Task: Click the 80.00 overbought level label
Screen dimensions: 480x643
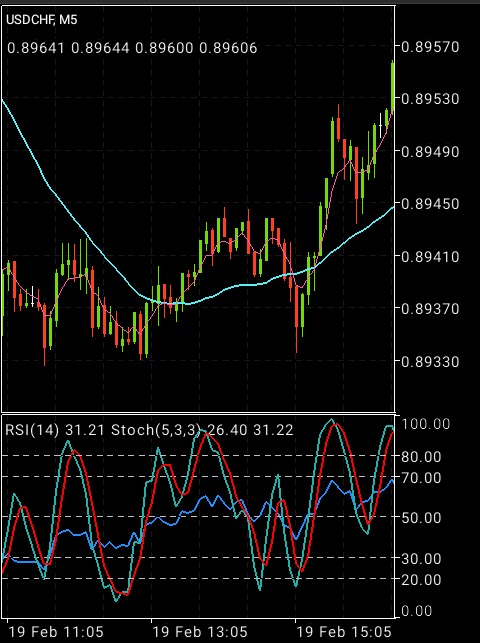Action: [x=421, y=456]
